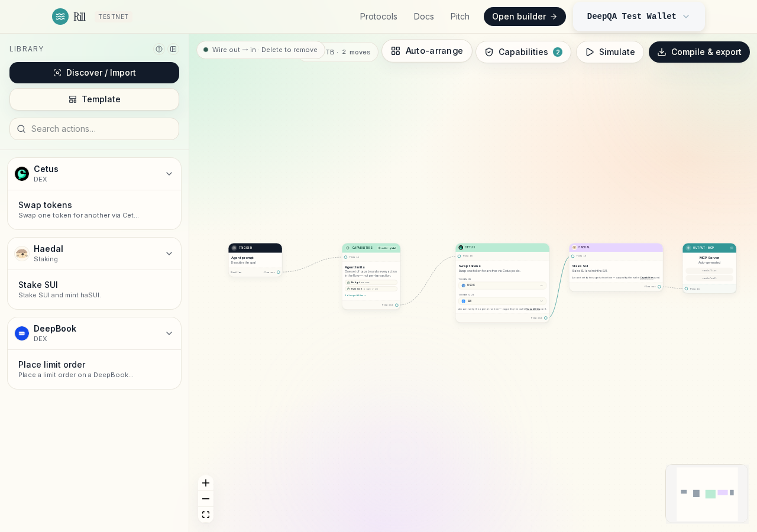Click the Rill wave logo icon
This screenshot has width=757, height=532.
pos(60,17)
